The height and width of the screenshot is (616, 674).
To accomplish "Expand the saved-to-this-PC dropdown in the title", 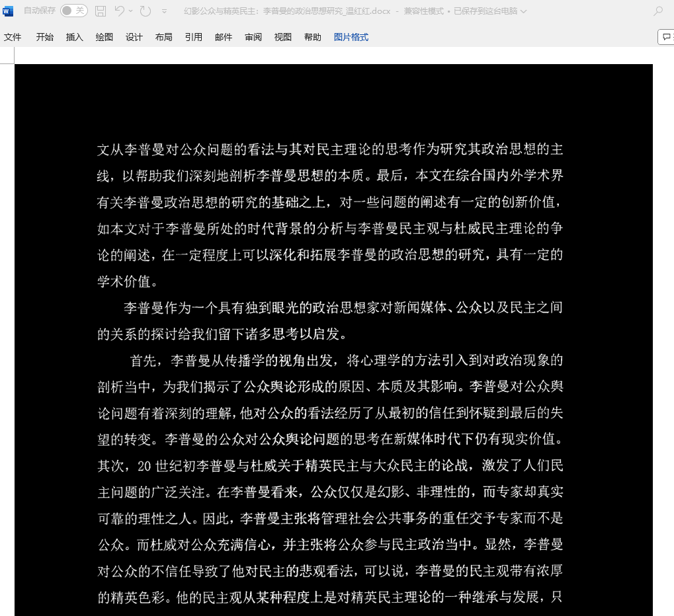I will click(524, 12).
